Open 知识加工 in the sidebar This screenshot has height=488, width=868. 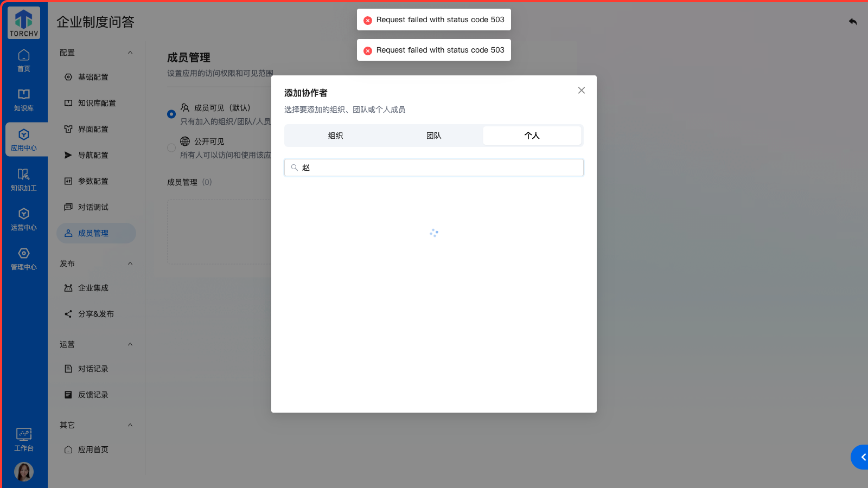24,180
